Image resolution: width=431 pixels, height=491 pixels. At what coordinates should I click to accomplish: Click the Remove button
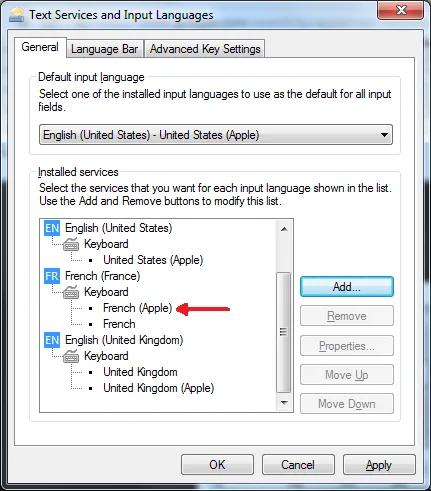(x=347, y=316)
